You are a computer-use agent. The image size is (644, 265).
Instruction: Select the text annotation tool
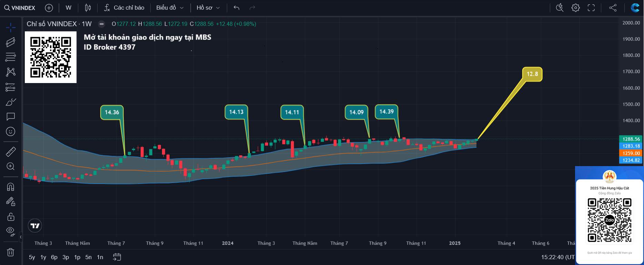(x=11, y=116)
